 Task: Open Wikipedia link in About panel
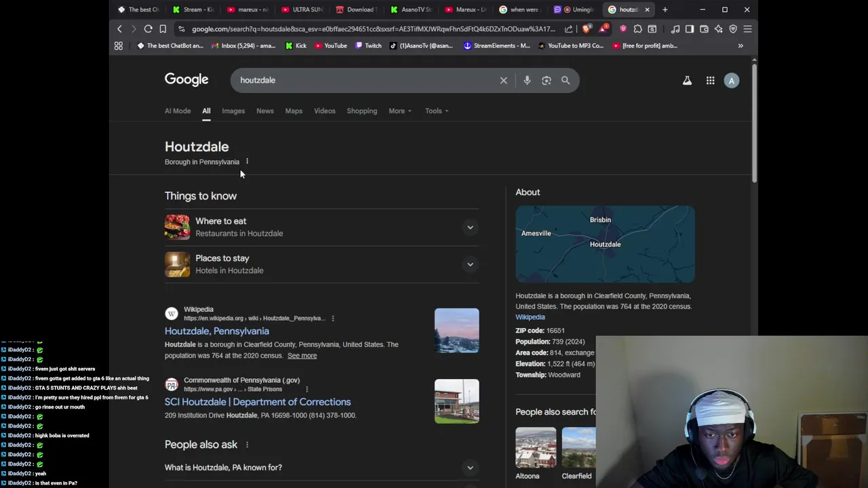pos(530,317)
